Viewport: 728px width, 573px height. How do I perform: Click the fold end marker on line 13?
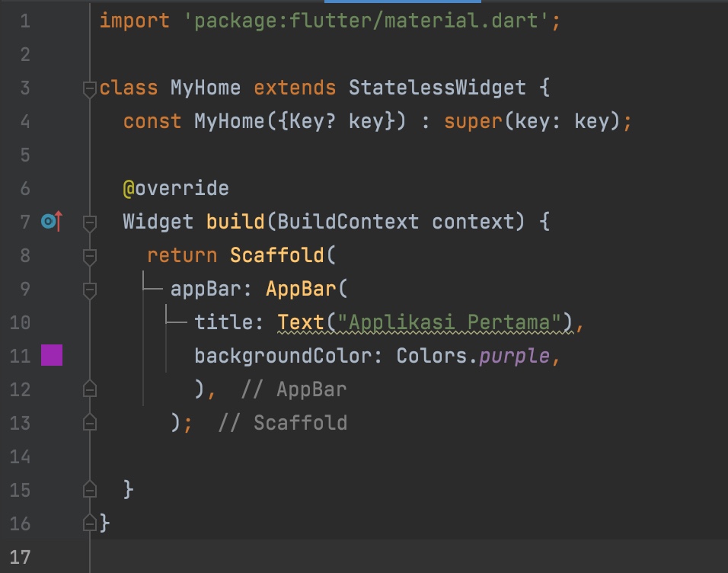click(x=90, y=422)
